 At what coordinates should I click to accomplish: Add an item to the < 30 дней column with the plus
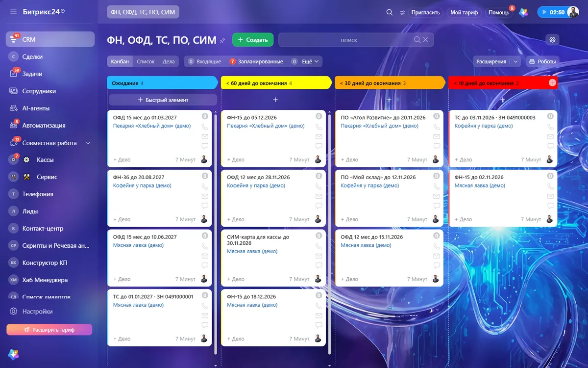coord(389,100)
